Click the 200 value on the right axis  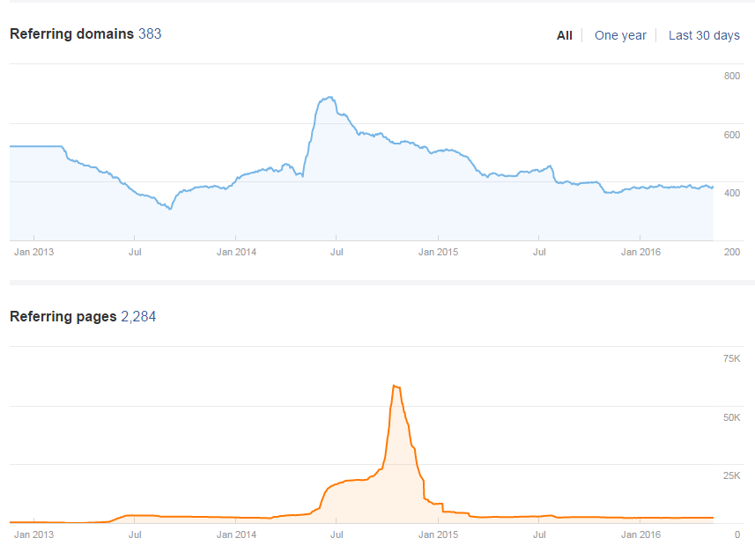[731, 252]
